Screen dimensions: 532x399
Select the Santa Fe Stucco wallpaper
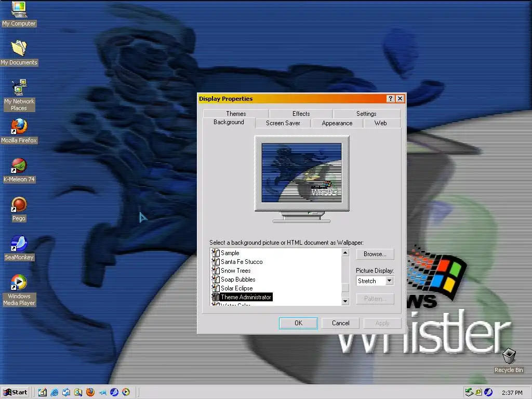(242, 262)
